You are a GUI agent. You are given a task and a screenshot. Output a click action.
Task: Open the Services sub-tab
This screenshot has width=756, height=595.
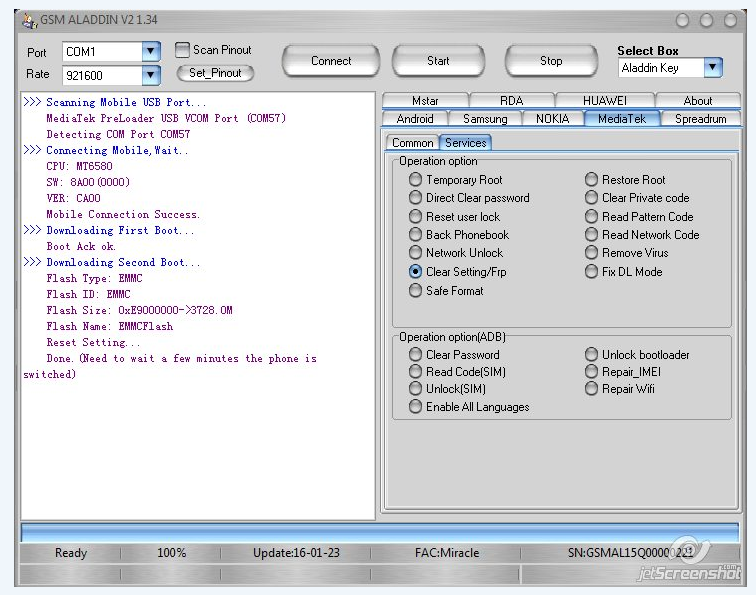click(x=465, y=143)
